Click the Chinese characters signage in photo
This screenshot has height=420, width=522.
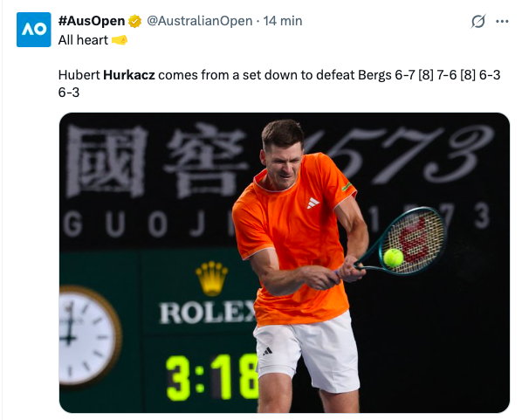[x=157, y=162]
